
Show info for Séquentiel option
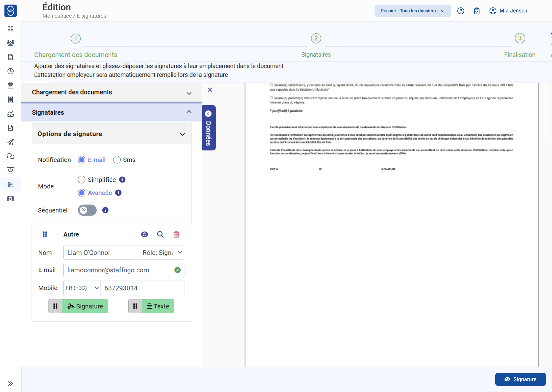105,210
